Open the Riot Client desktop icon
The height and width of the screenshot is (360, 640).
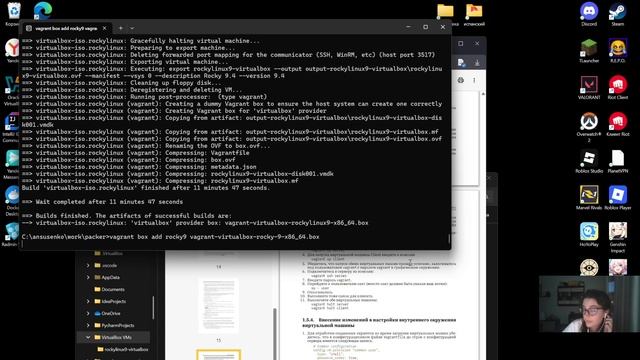[618, 86]
